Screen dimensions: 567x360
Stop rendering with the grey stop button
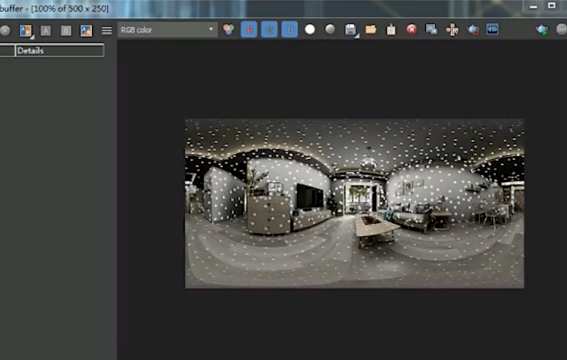click(562, 29)
